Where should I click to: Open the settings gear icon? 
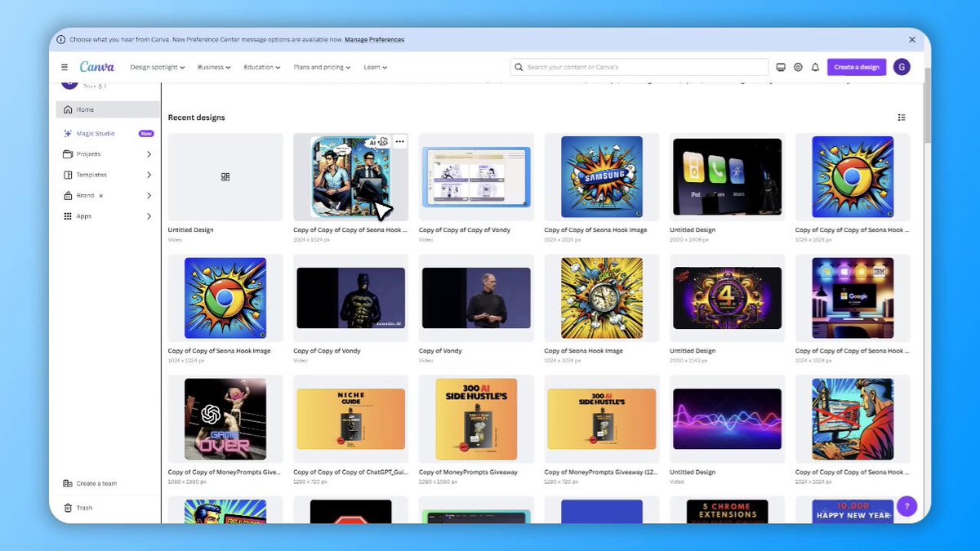pyautogui.click(x=798, y=67)
